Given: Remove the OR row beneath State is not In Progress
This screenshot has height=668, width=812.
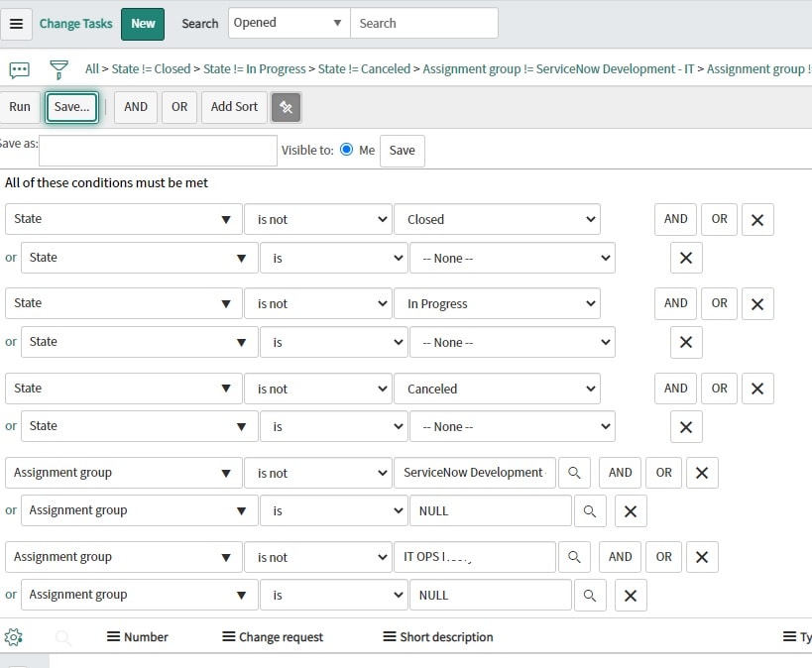Looking at the screenshot, I should (x=686, y=342).
